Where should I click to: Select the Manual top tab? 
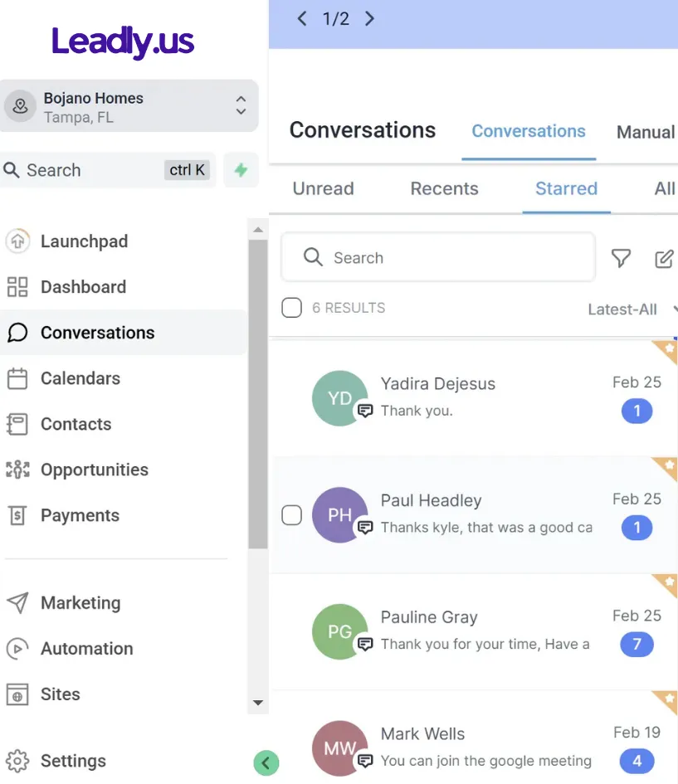[646, 133]
